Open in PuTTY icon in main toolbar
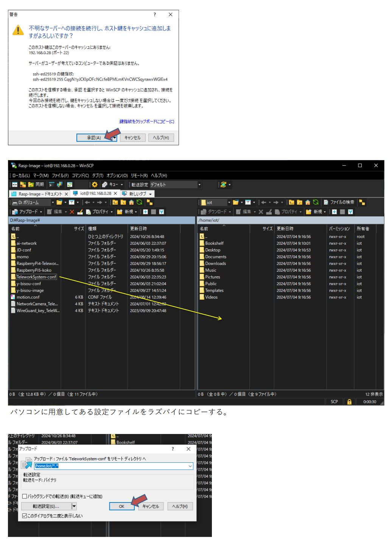392x546 pixels. pos(59,184)
